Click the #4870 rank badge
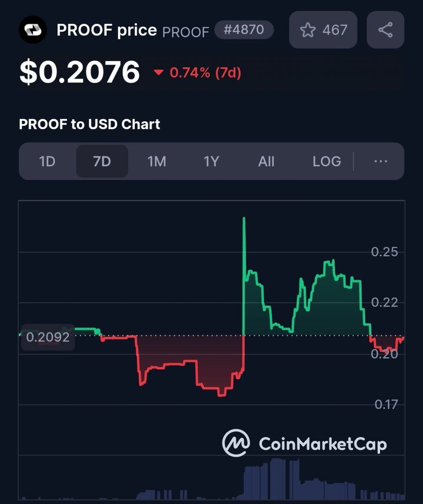This screenshot has width=423, height=504. 244,30
